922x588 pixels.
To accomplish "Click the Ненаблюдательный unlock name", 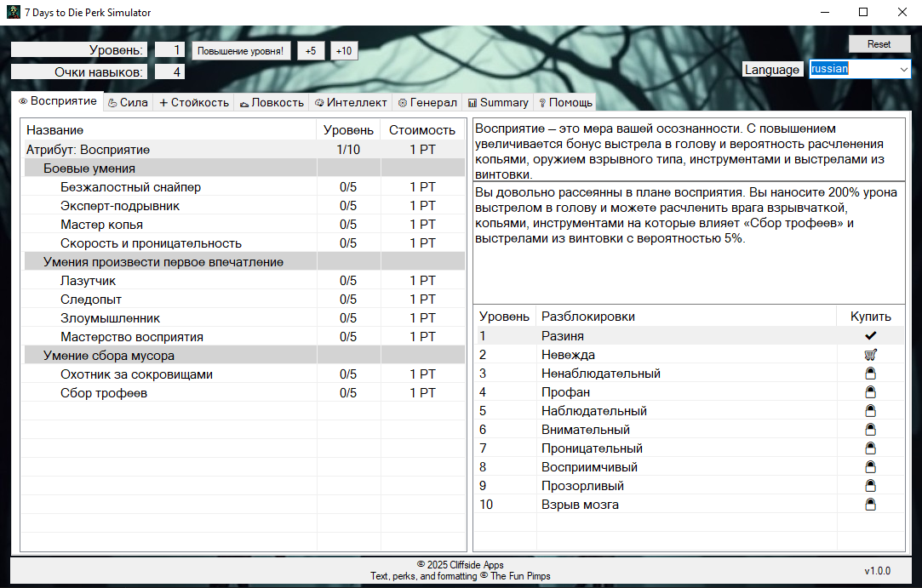I will (x=601, y=374).
